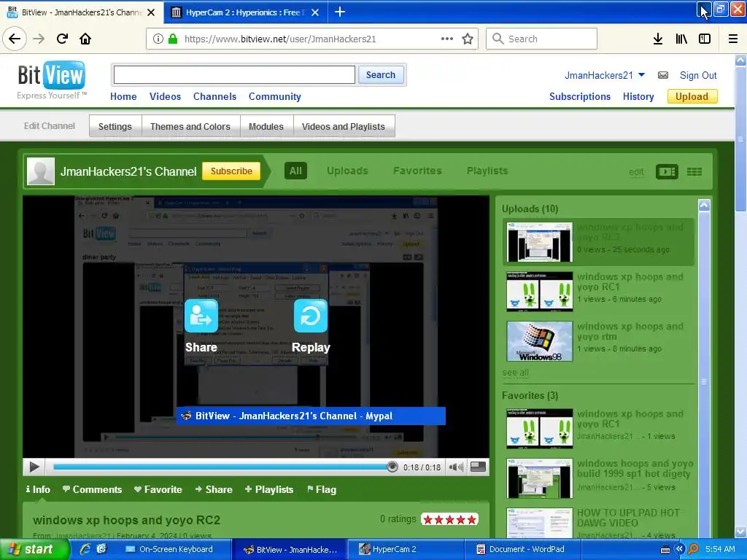The image size is (747, 560).
Task: Click the BitView Search button
Action: [381, 75]
